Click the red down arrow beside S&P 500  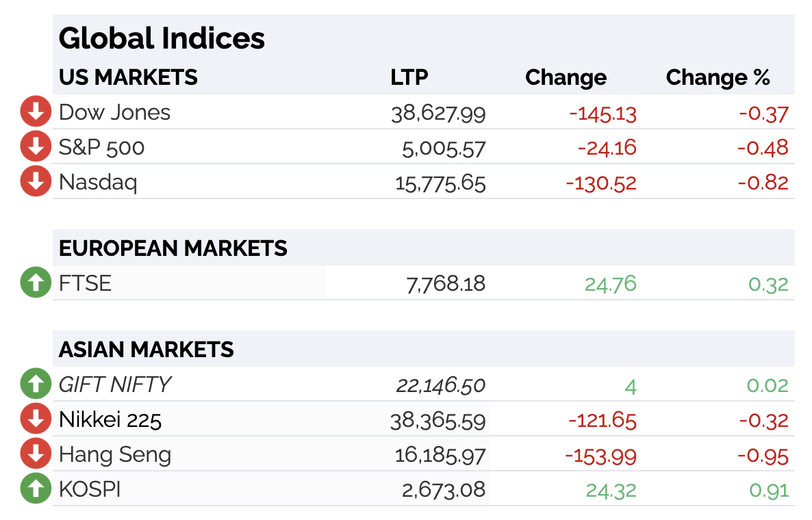[x=36, y=146]
